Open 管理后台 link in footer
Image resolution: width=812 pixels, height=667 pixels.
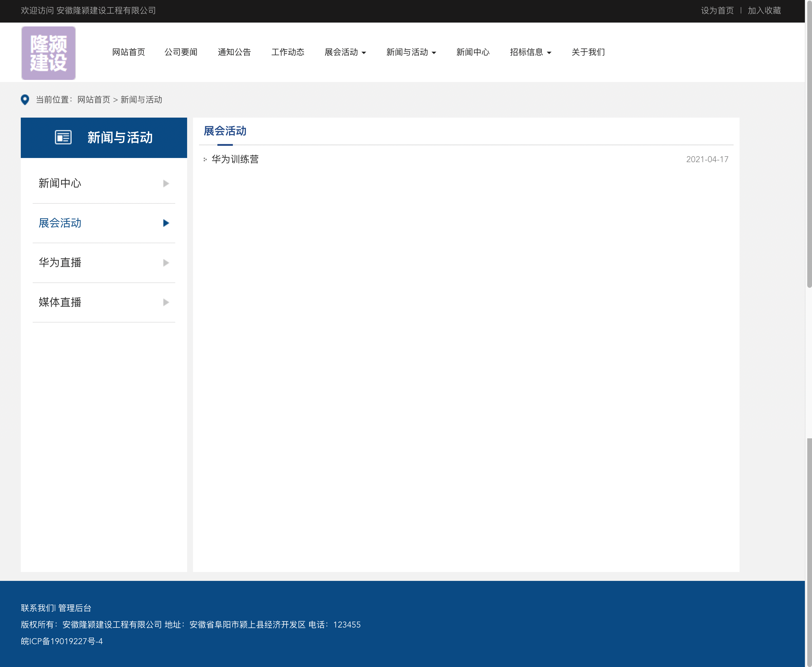click(x=75, y=608)
